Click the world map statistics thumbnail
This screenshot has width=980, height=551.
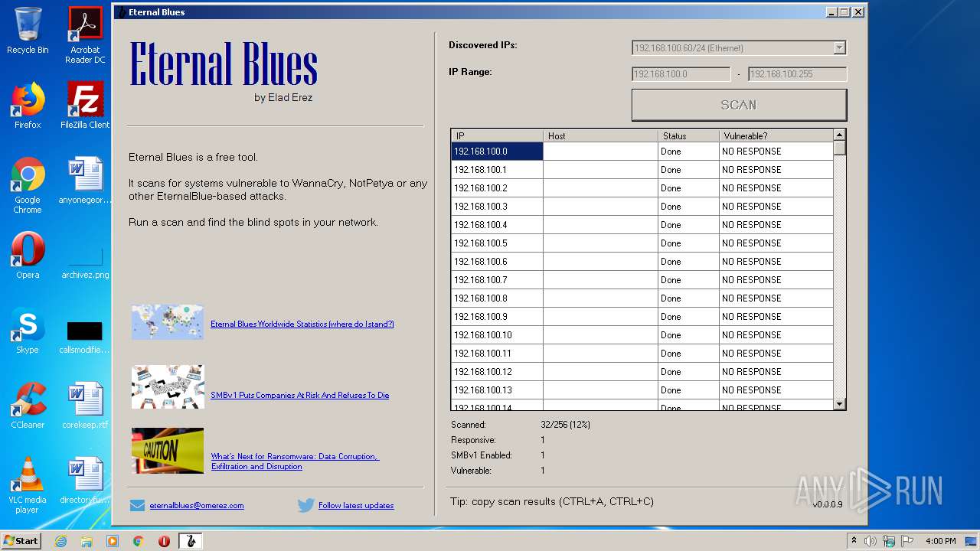coord(168,322)
